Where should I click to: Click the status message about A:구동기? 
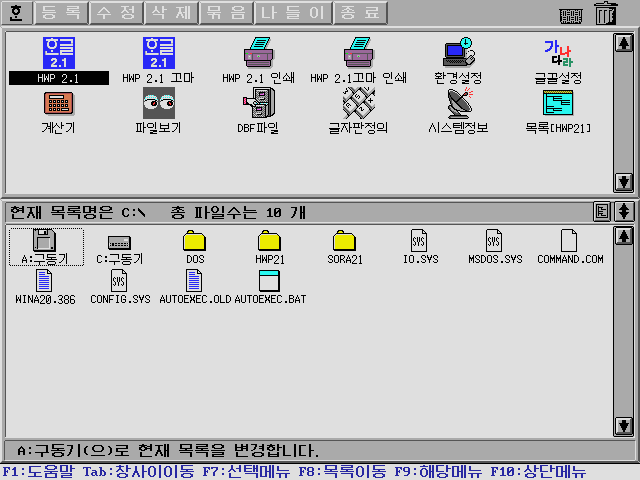pos(168,451)
